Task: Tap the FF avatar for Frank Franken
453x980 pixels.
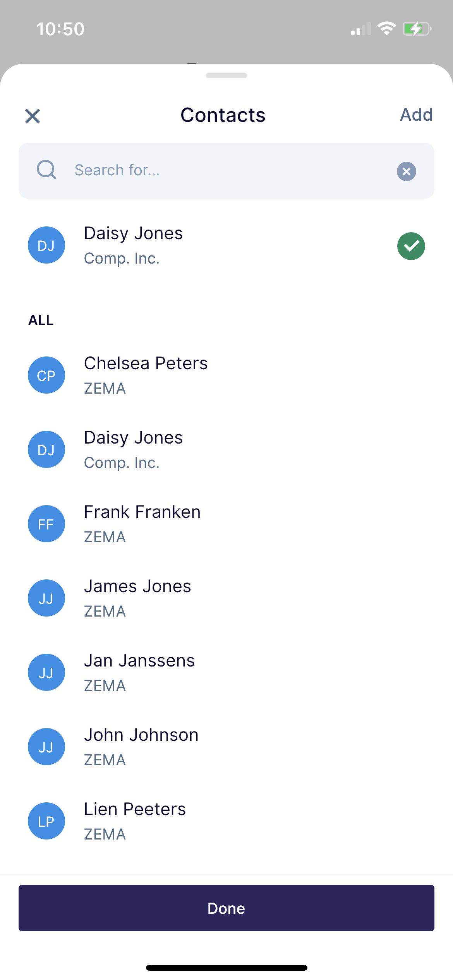Action: point(46,524)
